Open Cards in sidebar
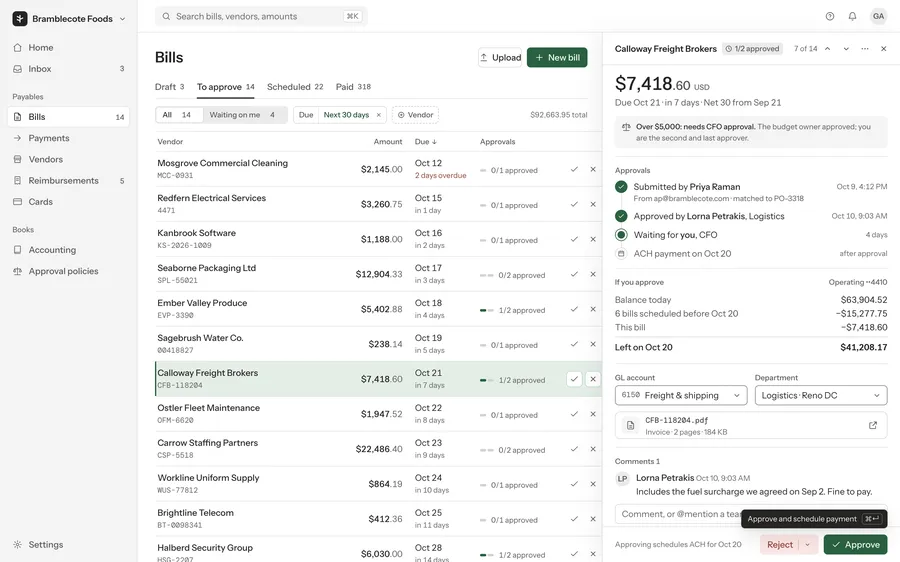This screenshot has width=900, height=562. click(x=68, y=202)
